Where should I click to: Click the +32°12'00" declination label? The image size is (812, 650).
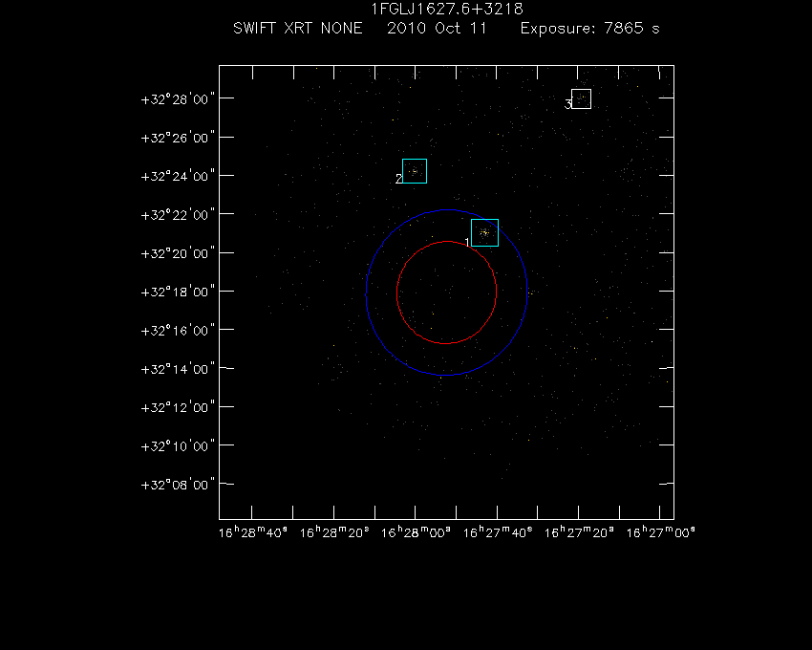(x=178, y=407)
